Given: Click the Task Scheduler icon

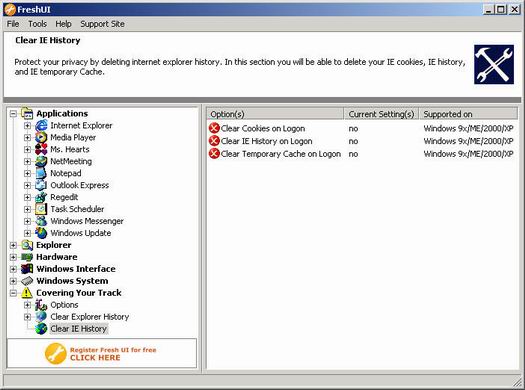Looking at the screenshot, I should tap(41, 209).
